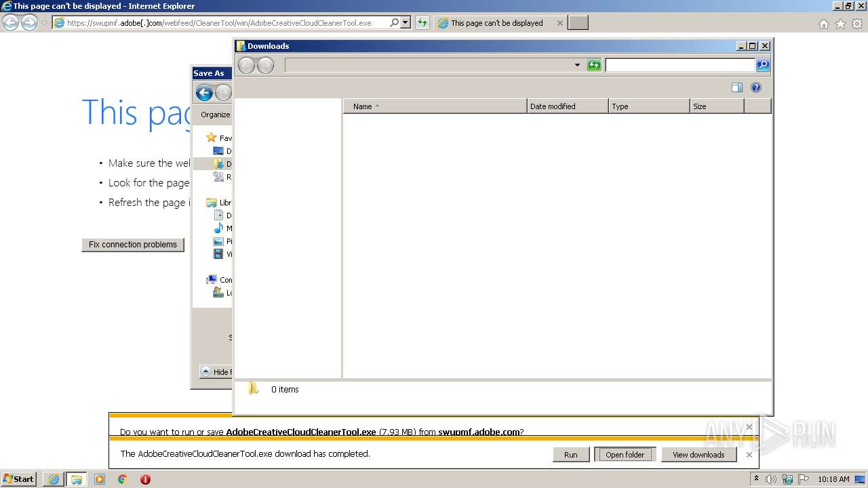Click the media player taskbar icon

pos(100,479)
